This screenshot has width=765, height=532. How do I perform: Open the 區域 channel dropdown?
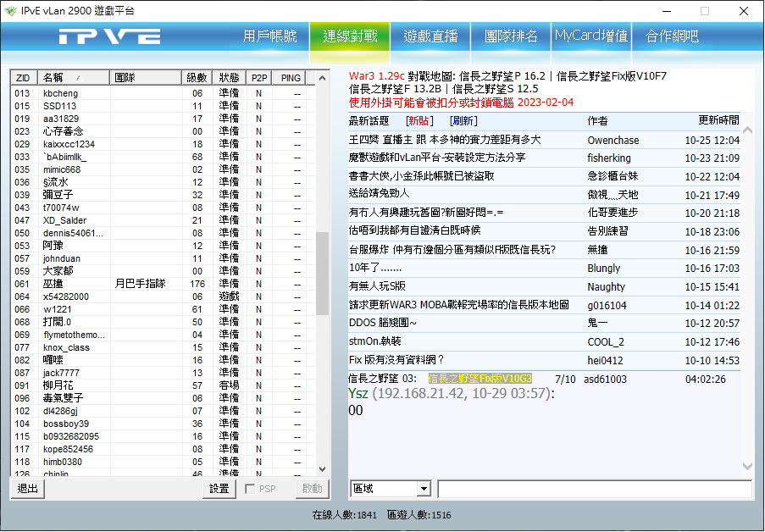[x=391, y=489]
